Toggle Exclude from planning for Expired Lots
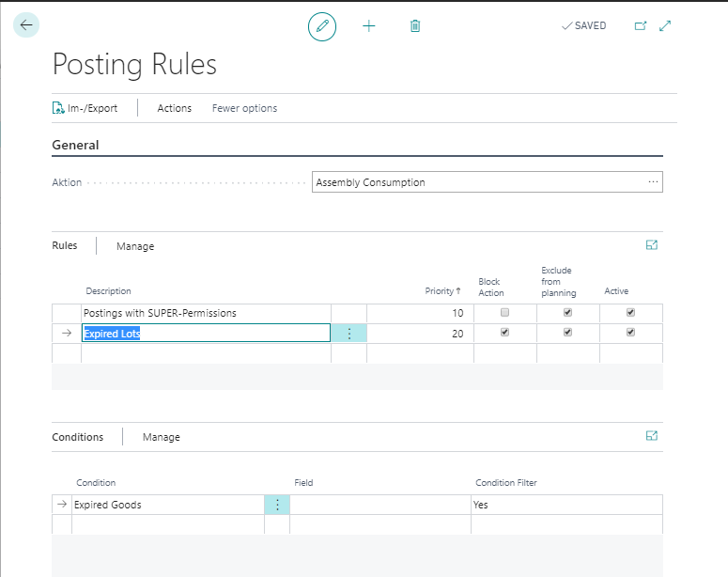 567,332
